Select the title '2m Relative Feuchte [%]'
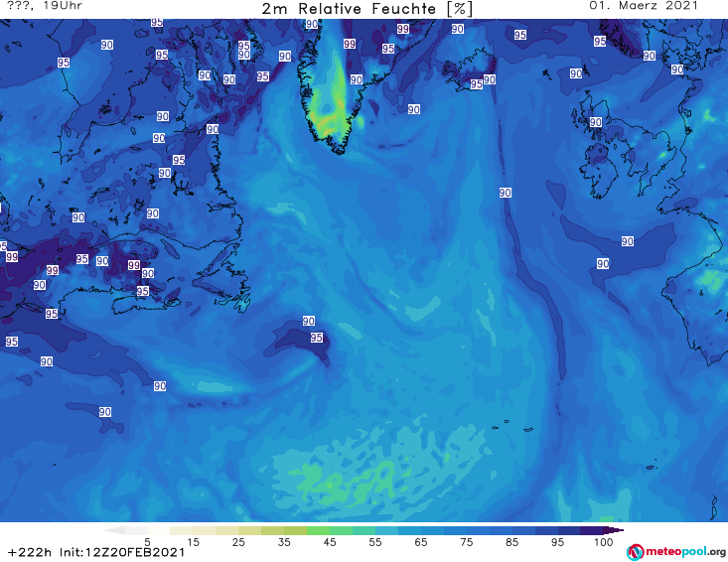The image size is (728, 562). pos(367,9)
